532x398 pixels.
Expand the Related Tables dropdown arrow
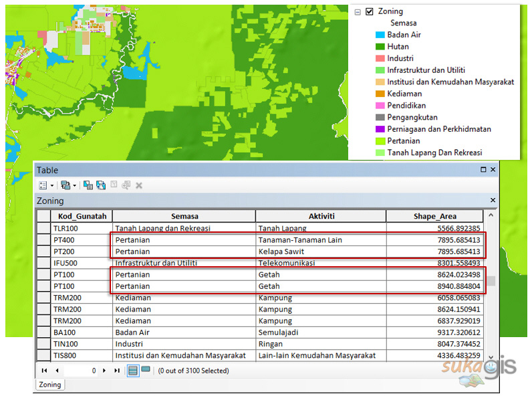tap(74, 185)
